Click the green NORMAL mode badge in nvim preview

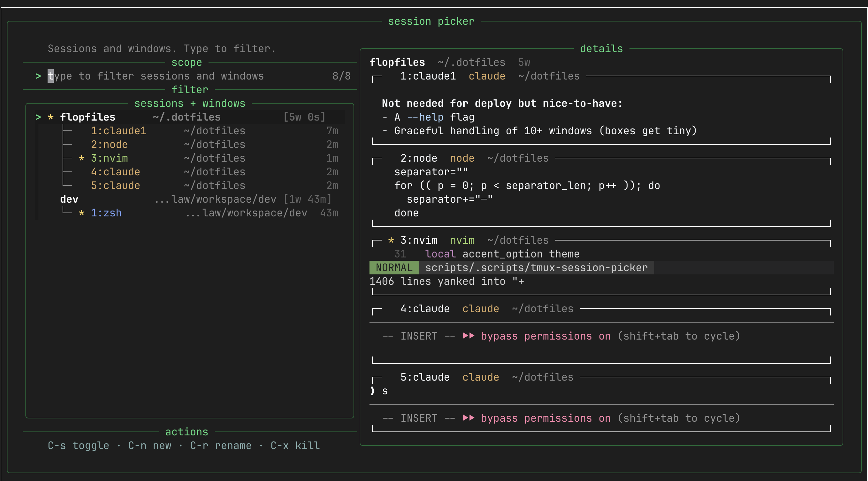(393, 267)
